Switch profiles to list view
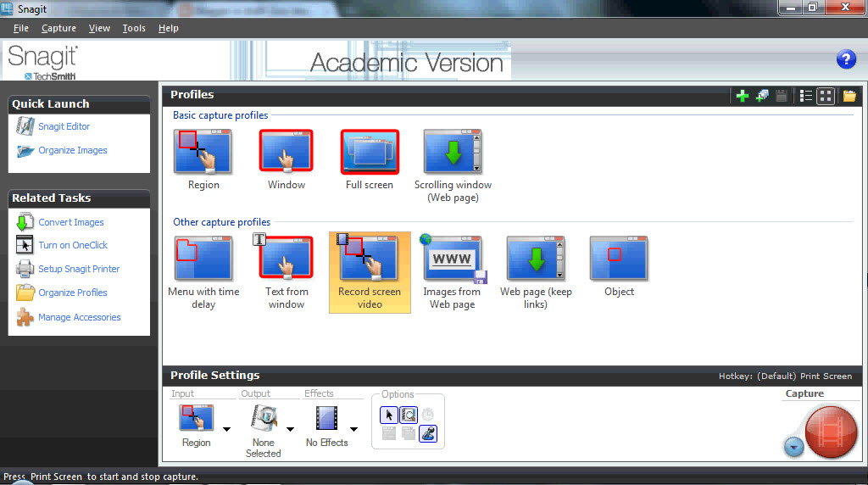868x485 pixels. coord(806,96)
